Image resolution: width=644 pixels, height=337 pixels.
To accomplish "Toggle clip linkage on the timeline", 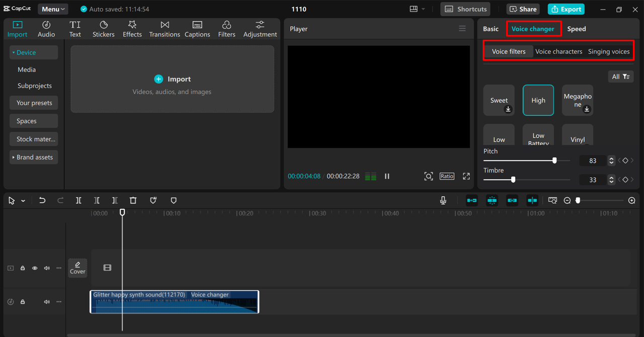I will 512,200.
